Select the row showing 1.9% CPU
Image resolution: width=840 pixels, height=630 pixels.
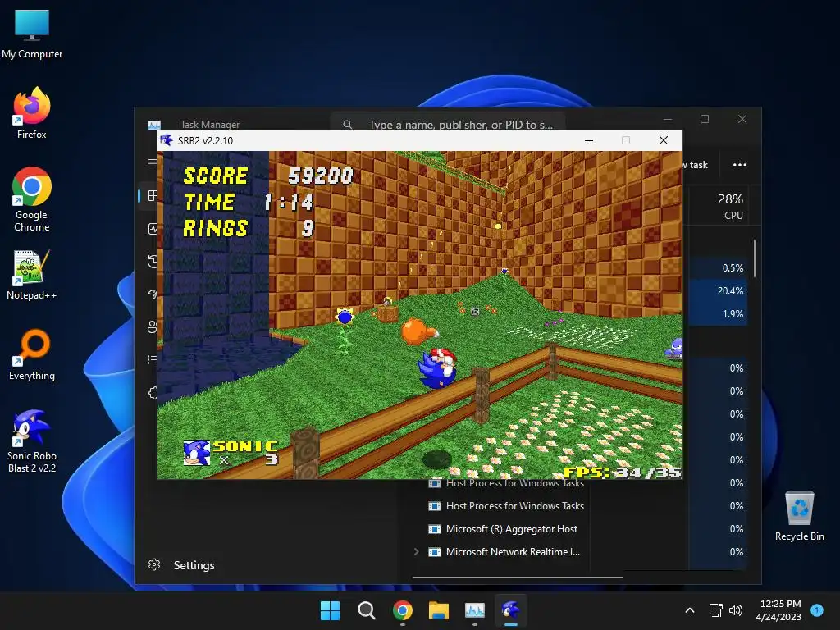[718, 314]
